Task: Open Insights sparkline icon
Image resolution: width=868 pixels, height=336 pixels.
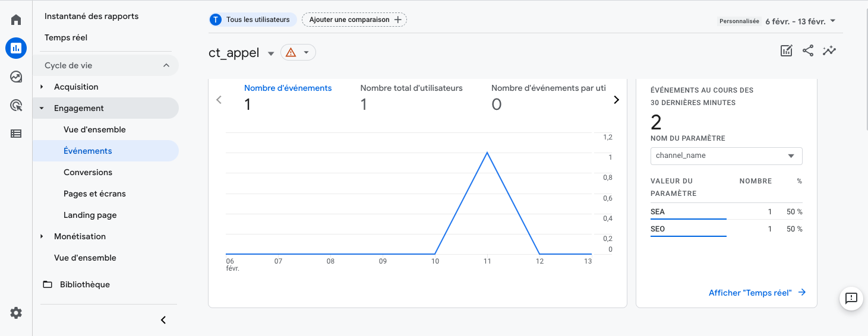Action: tap(829, 51)
